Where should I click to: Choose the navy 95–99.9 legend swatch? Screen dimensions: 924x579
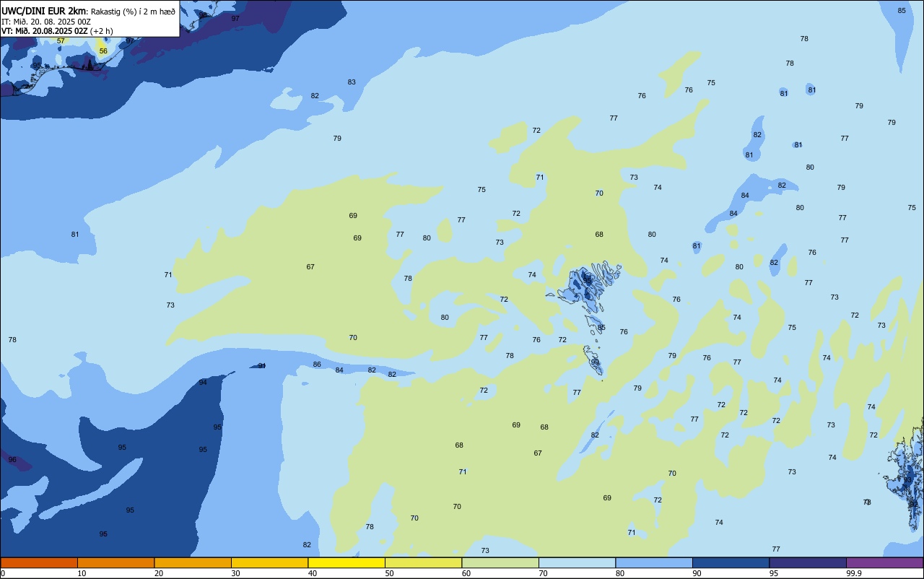point(808,562)
